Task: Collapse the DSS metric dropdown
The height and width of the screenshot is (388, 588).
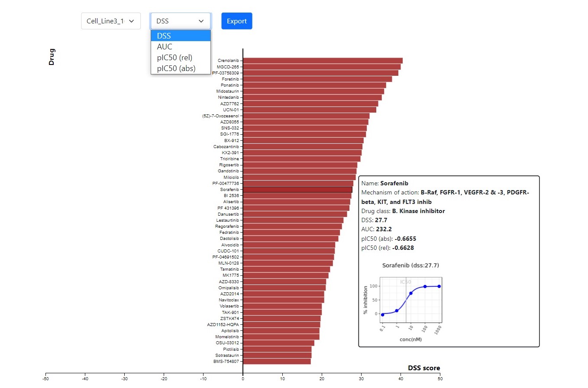Action: [181, 21]
